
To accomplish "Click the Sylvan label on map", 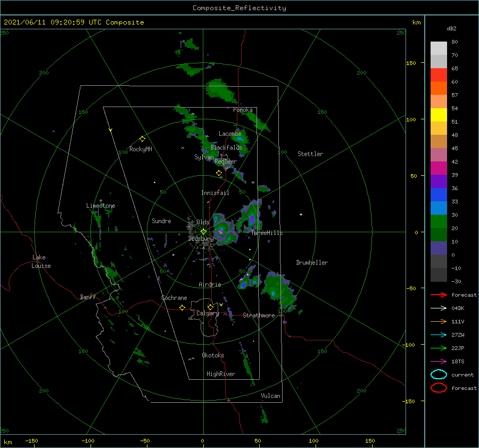I will pyautogui.click(x=204, y=157).
